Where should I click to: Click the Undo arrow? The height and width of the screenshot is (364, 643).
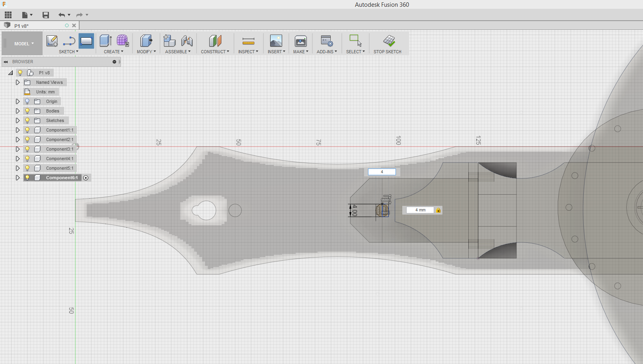[62, 15]
